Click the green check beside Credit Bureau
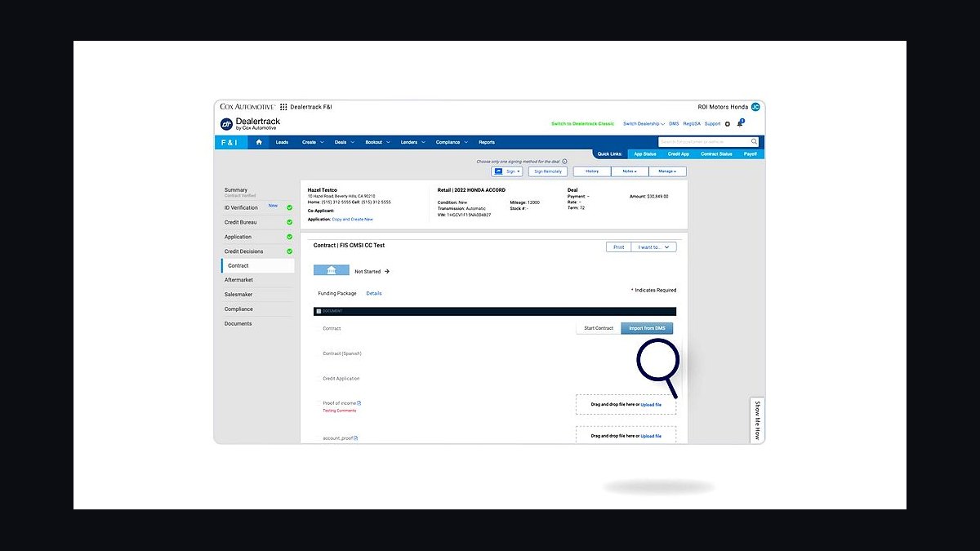The height and width of the screenshot is (551, 980). tap(289, 222)
